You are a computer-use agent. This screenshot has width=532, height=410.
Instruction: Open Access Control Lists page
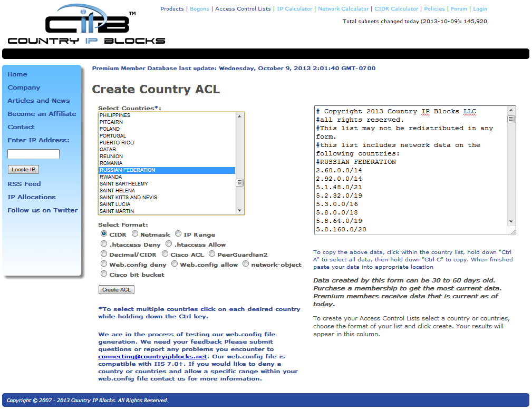coord(243,9)
